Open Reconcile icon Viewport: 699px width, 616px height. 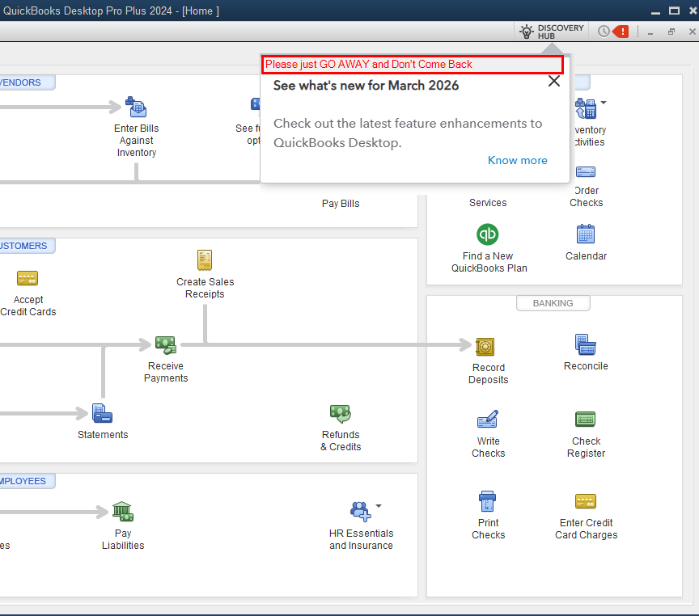click(x=585, y=344)
